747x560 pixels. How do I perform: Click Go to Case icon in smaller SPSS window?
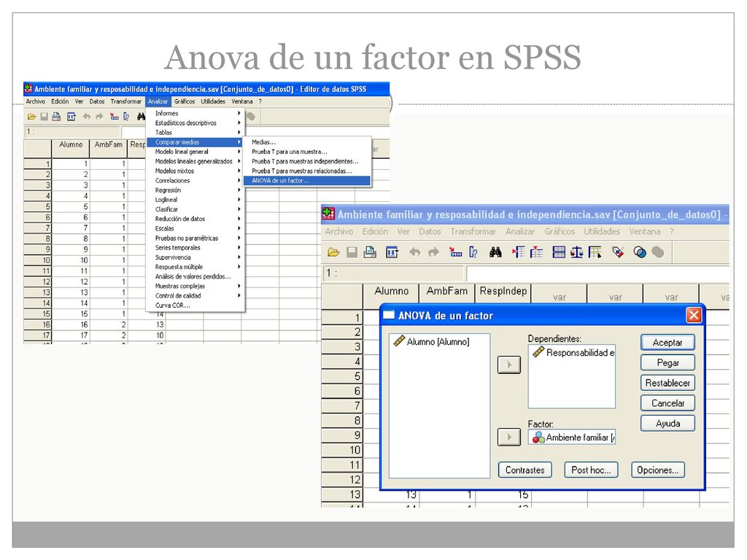pyautogui.click(x=115, y=117)
